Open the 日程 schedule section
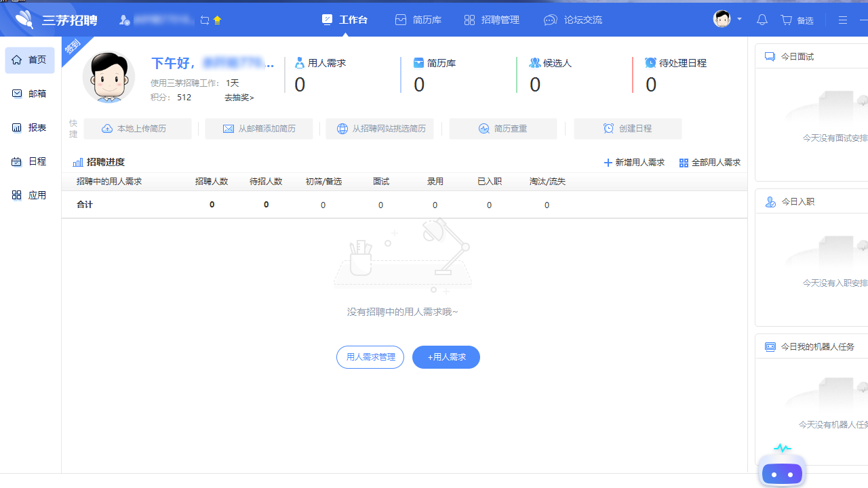The height and width of the screenshot is (488, 868). click(x=30, y=161)
